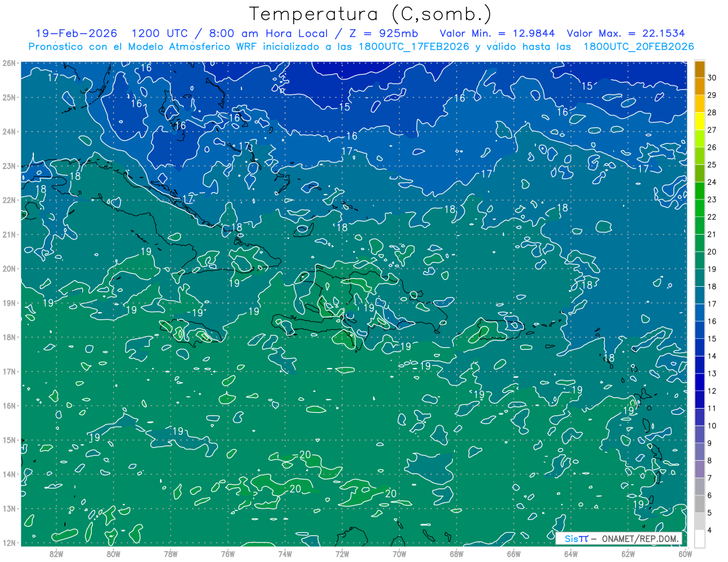Click the white bottom swatch below legend value 4
This screenshot has height=562, width=728.
tap(699, 538)
